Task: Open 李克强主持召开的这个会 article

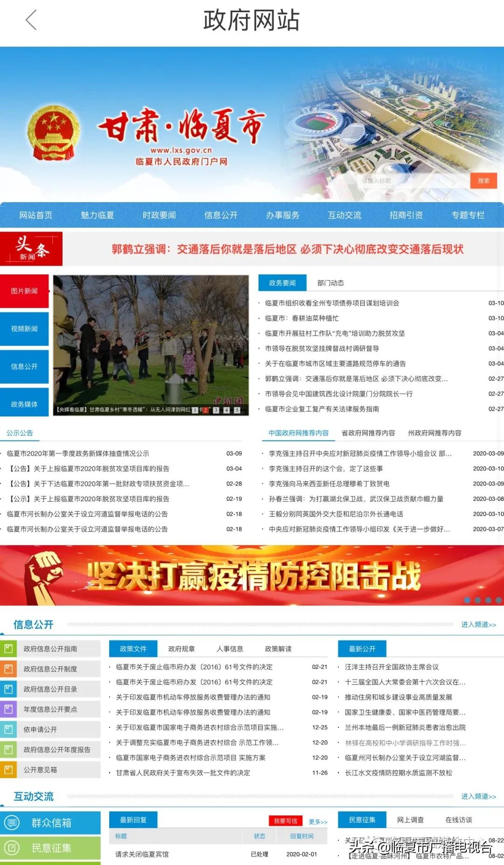Action: [326, 468]
